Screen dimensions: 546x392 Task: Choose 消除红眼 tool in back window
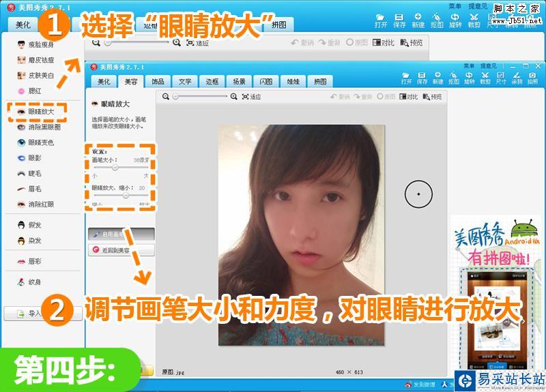35,204
